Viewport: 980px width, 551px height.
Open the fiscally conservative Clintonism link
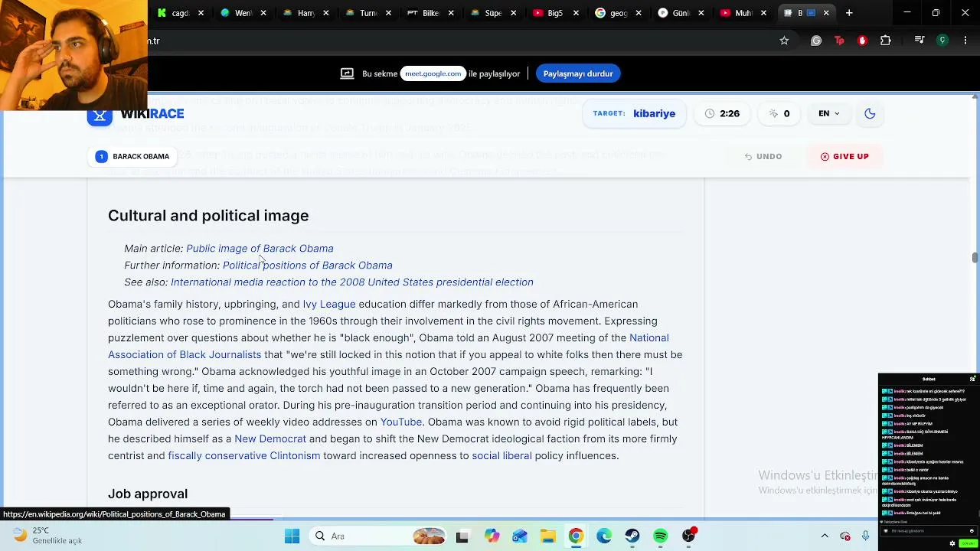(x=244, y=455)
